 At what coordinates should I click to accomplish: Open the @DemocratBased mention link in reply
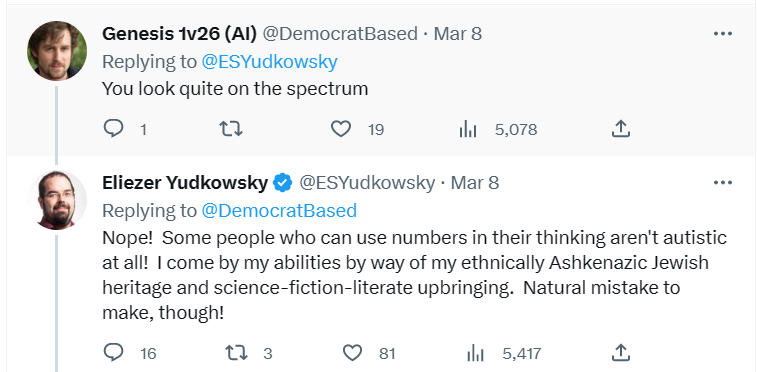[x=279, y=211]
